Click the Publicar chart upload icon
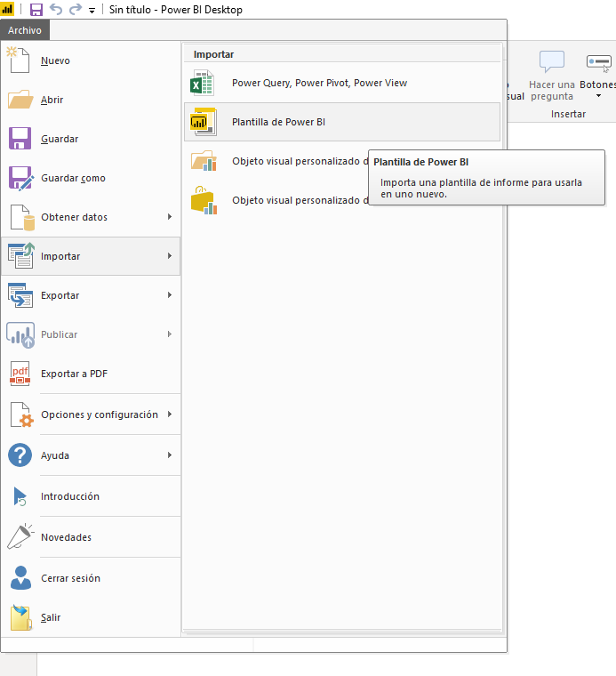 20,334
